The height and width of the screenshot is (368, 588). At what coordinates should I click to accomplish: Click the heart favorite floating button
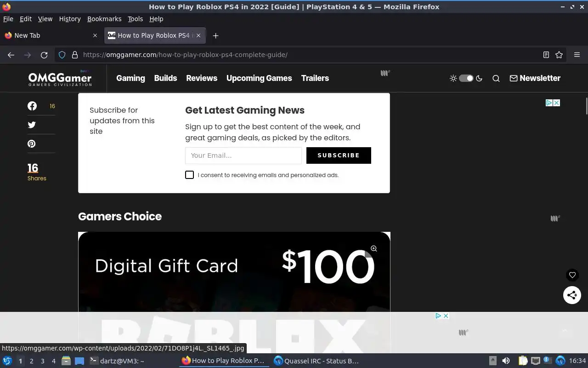[572, 275]
